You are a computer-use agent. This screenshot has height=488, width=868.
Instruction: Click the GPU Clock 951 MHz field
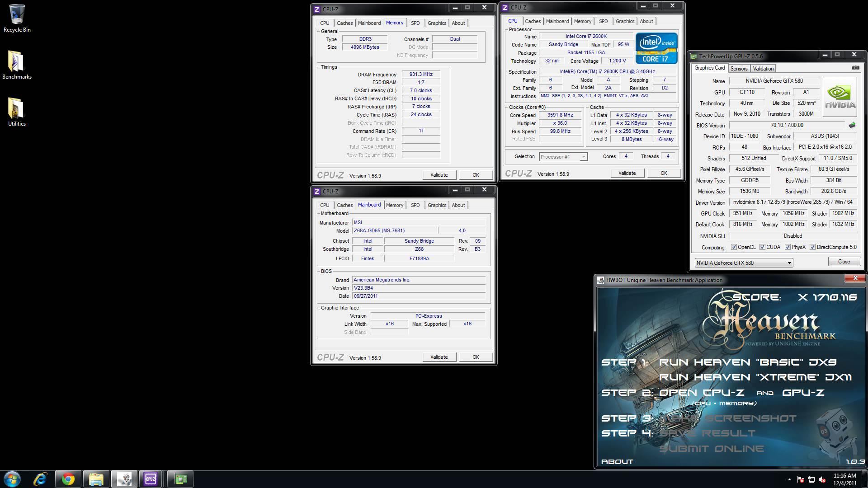tap(743, 213)
